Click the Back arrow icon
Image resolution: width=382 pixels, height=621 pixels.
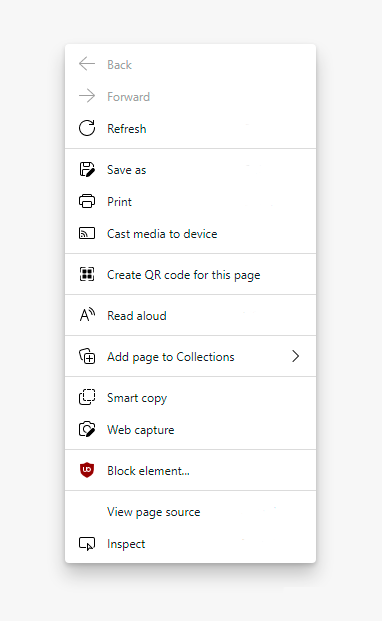click(x=87, y=64)
